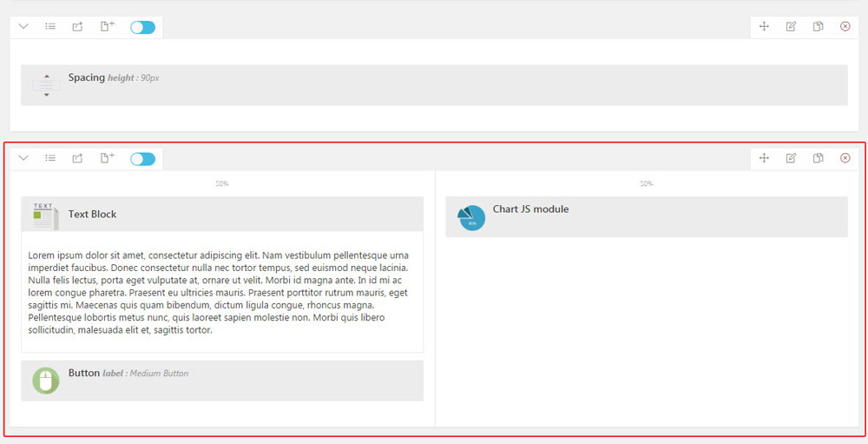
Task: Select the Text Block module header
Action: (221, 214)
